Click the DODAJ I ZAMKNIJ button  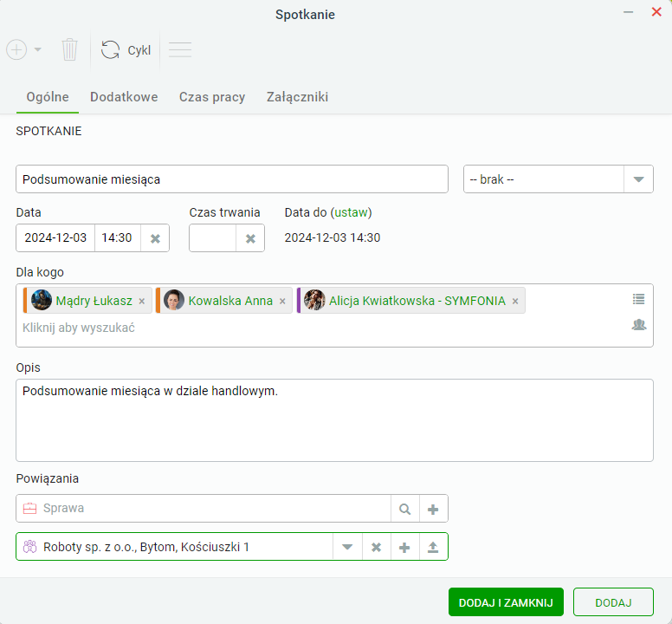506,602
